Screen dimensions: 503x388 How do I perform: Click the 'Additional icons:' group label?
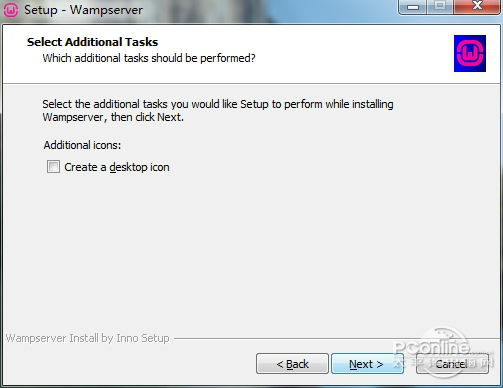click(x=82, y=145)
